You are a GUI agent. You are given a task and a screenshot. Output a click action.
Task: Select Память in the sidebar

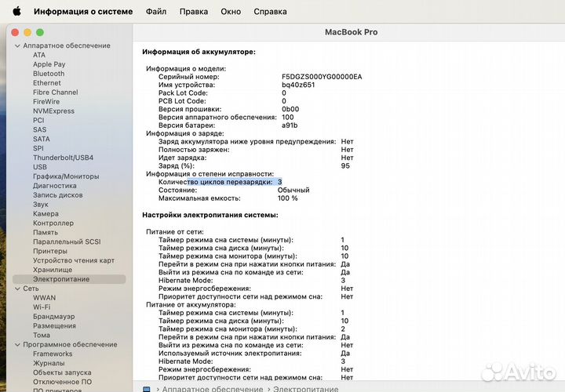[46, 233]
